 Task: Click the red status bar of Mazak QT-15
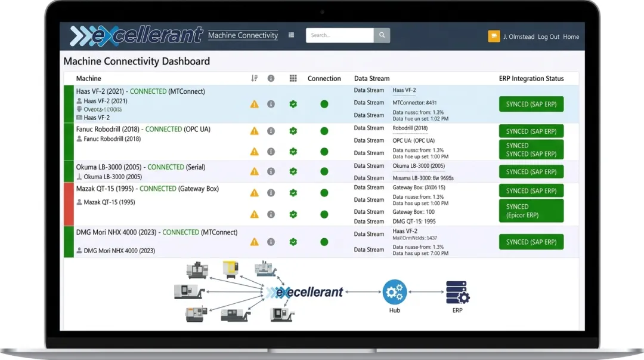pyautogui.click(x=69, y=204)
